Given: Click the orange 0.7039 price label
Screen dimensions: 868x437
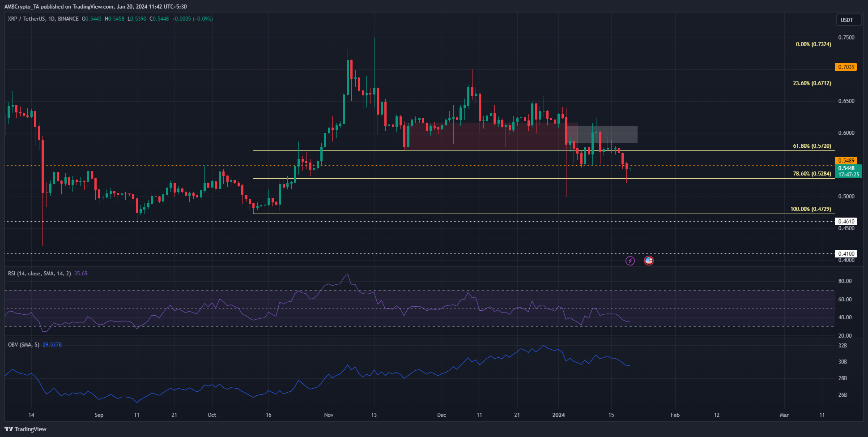Looking at the screenshot, I should pyautogui.click(x=846, y=67).
